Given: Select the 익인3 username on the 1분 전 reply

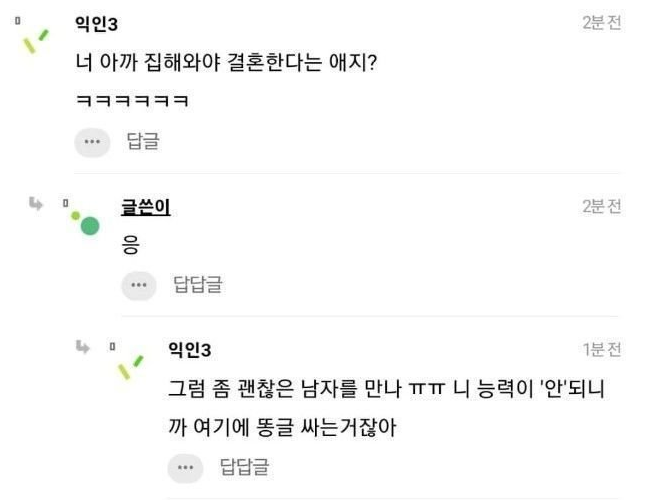Looking at the screenshot, I should tap(189, 350).
